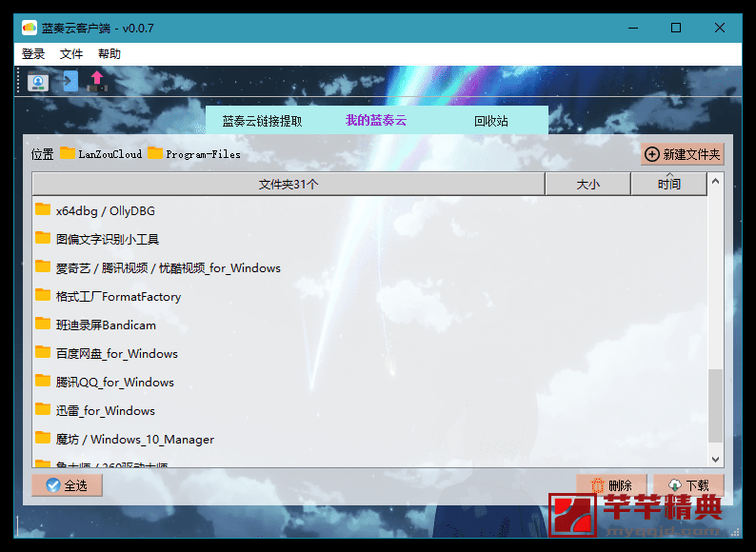Click the scrollbar down arrow

(715, 460)
